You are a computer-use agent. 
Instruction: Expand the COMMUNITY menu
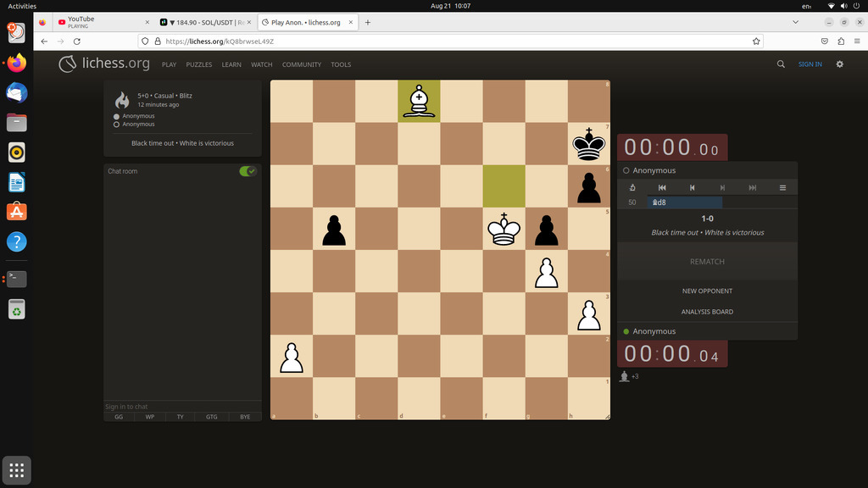(302, 64)
